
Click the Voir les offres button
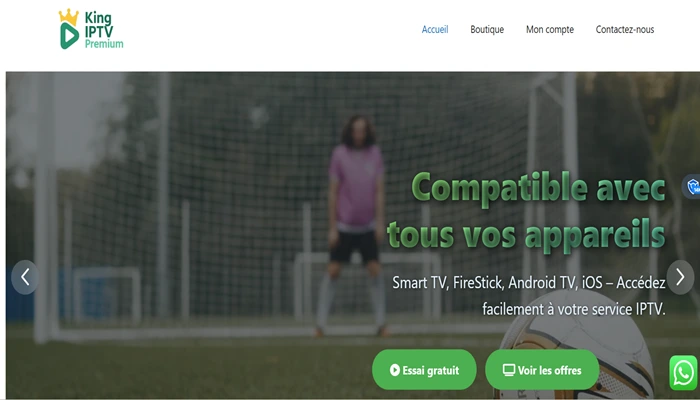[542, 370]
